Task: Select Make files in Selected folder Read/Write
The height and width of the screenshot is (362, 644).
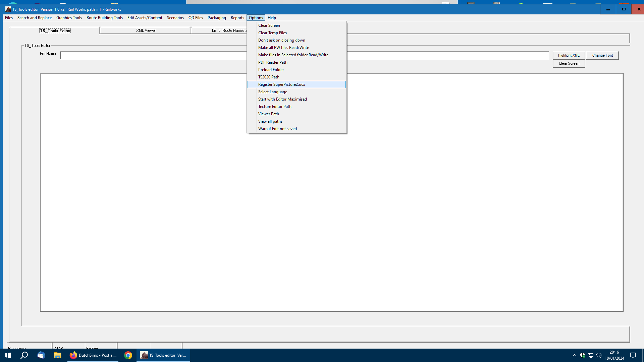Action: point(297,55)
